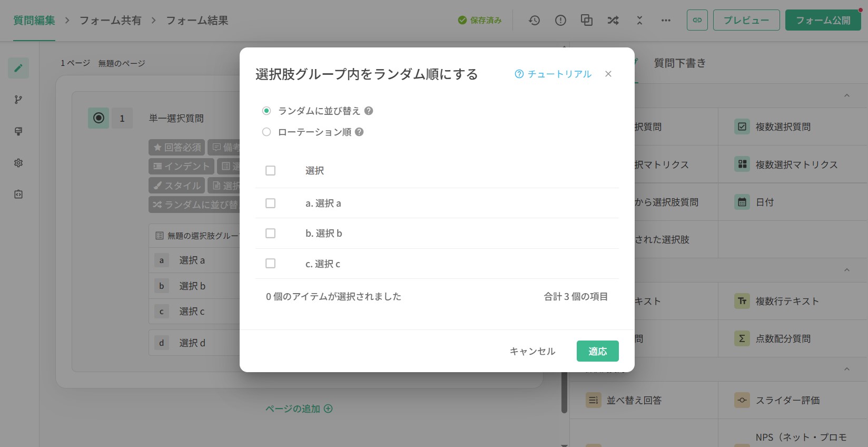Screen dimensions: 868x447
Task: Add the スライダー評価 question type
Action: (x=793, y=400)
